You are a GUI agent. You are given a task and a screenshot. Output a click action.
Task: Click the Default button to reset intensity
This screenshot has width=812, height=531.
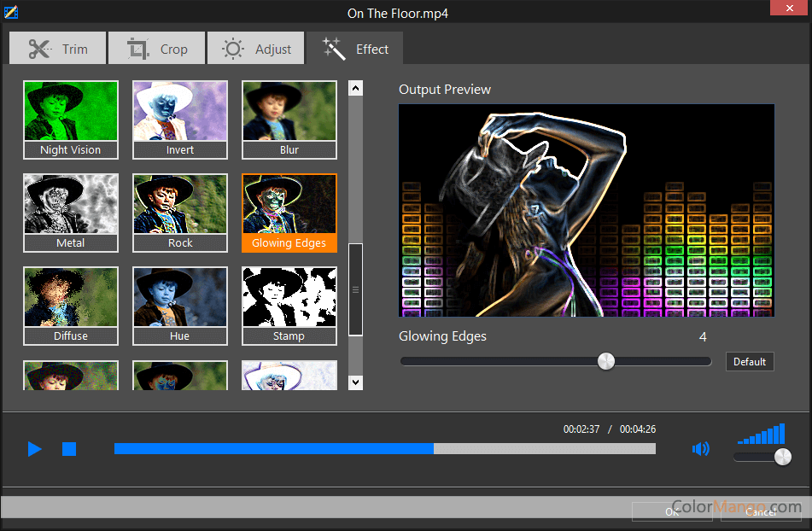[x=749, y=361]
